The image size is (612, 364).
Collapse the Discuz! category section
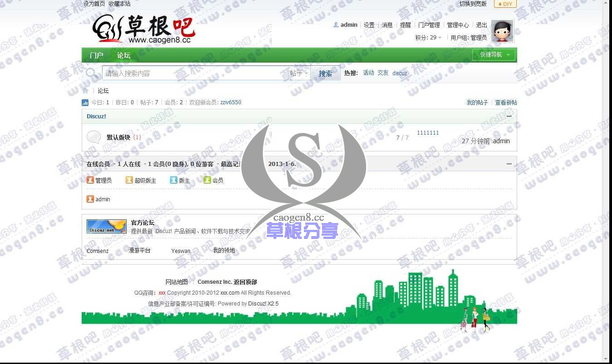tap(509, 116)
